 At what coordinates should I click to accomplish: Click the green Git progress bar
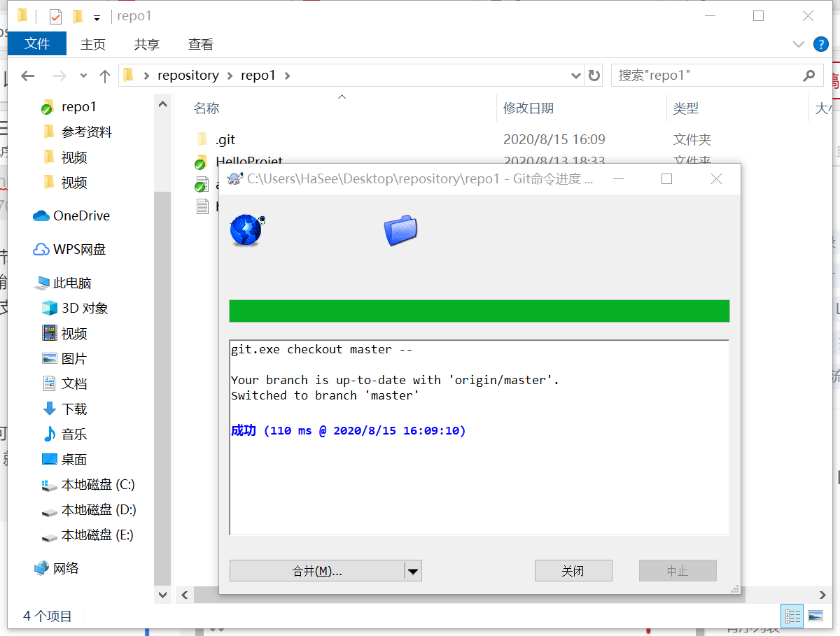pyautogui.click(x=479, y=311)
